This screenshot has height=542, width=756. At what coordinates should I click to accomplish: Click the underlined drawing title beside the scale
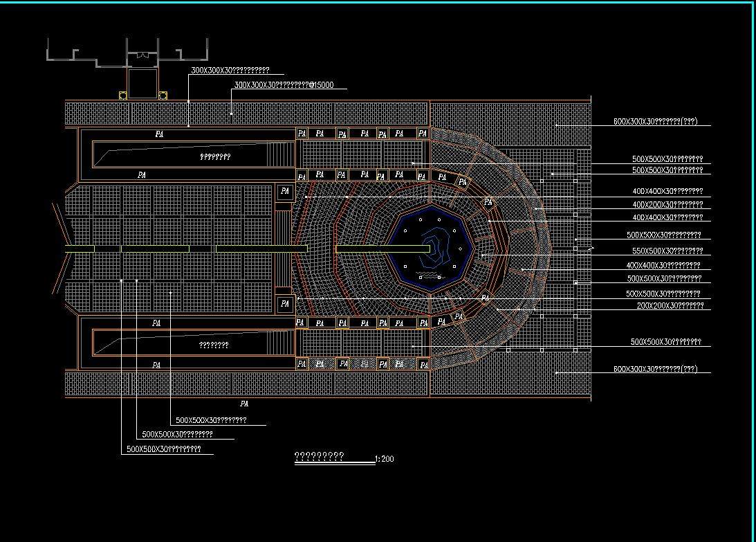click(x=320, y=457)
